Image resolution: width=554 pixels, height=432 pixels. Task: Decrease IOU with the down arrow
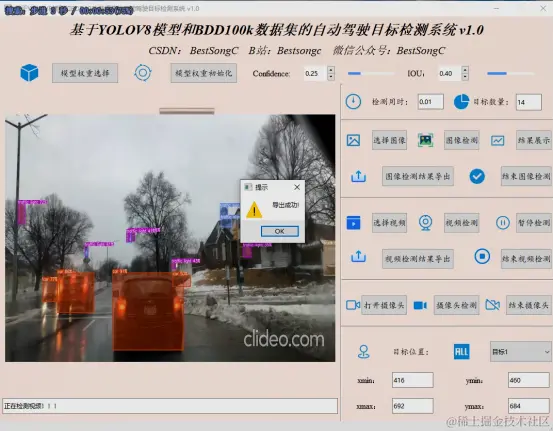click(x=465, y=77)
